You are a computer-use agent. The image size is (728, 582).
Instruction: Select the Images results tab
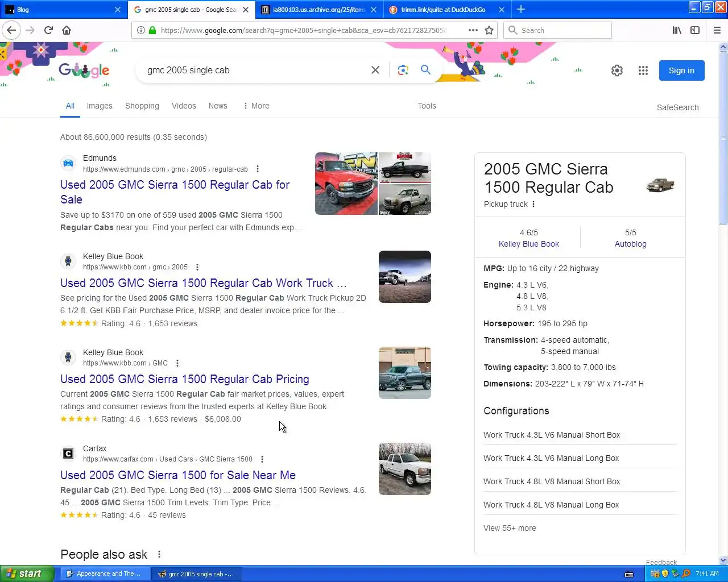(x=100, y=106)
